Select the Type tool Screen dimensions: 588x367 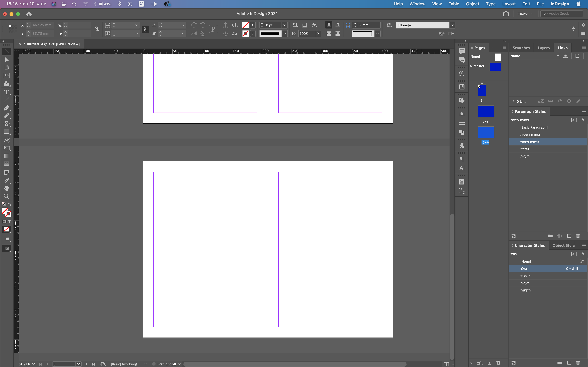tap(7, 92)
